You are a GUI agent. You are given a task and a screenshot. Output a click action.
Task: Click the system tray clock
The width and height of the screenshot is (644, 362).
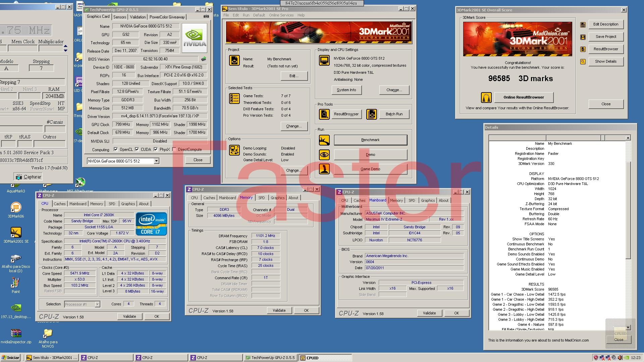pyautogui.click(x=635, y=358)
